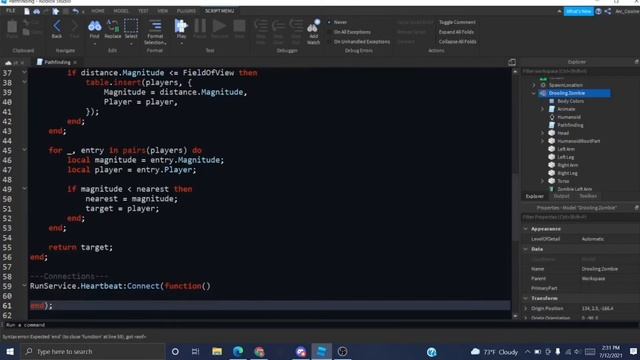Open File Explorer from the taskbar
This screenshot has height=360, width=640.
[x=217, y=351]
